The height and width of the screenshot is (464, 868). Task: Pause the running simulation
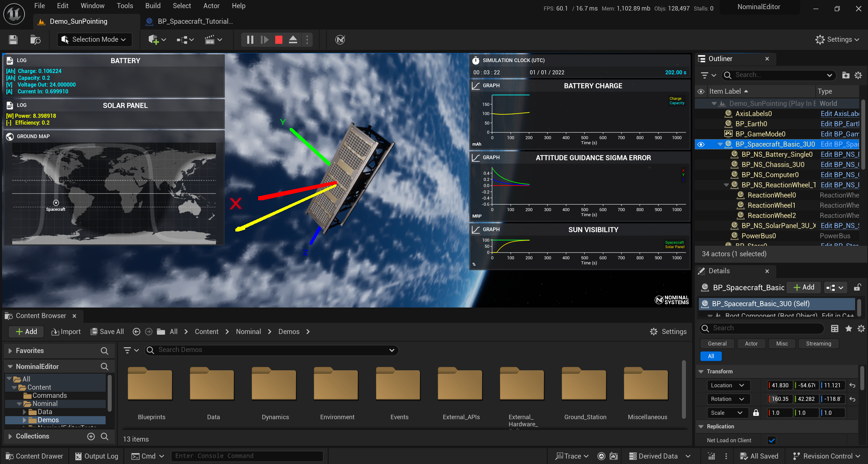(x=250, y=40)
